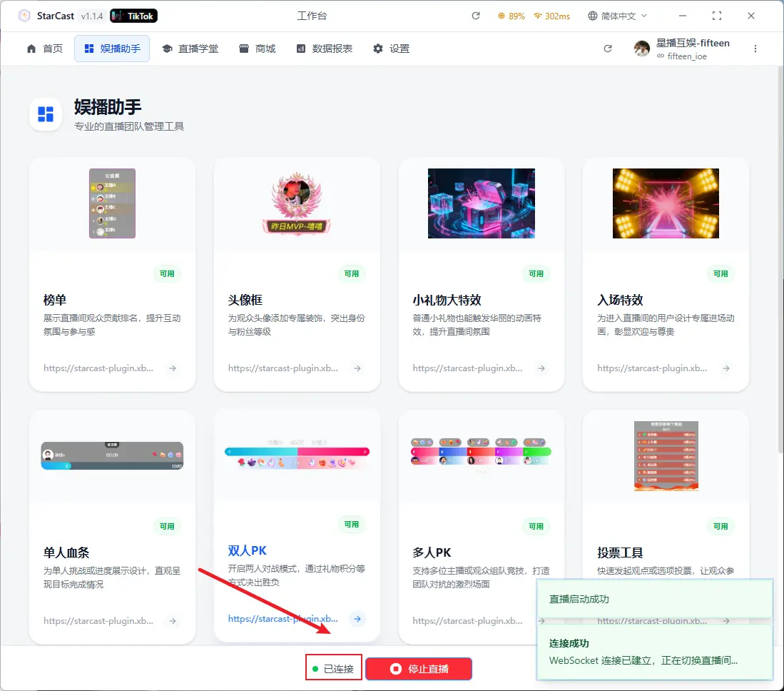Open the 星播互娱-fifteen account menu
Image resolution: width=784 pixels, height=691 pixels.
[x=682, y=49]
